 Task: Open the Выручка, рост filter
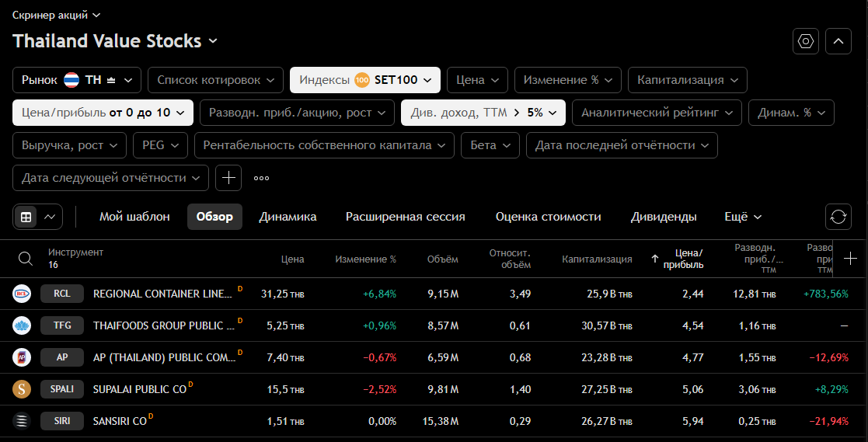(70, 145)
